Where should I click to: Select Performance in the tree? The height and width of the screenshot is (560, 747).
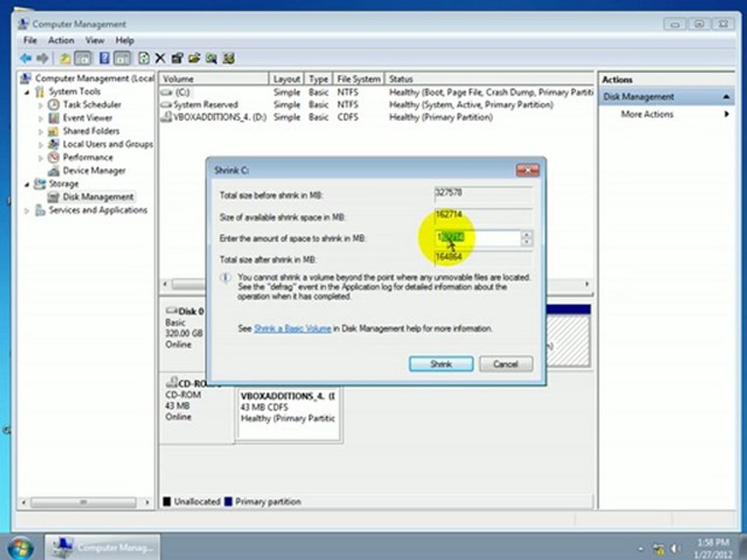point(88,157)
